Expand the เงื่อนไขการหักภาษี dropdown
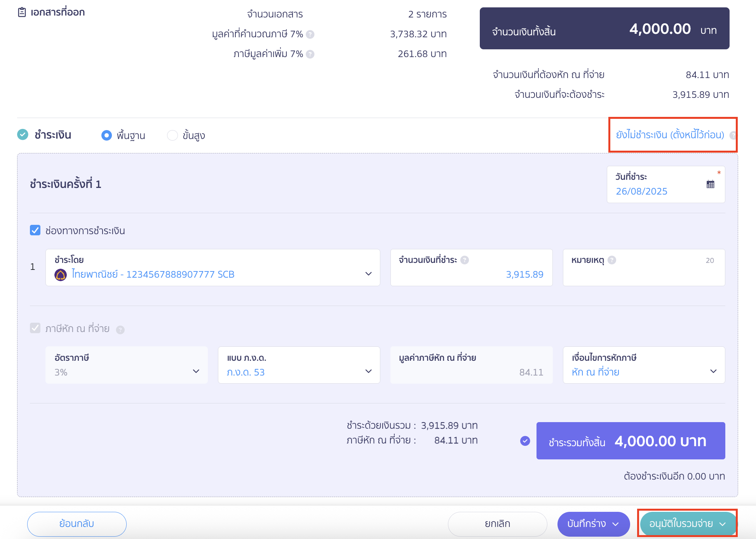Viewport: 756px width, 539px height. (x=644, y=365)
